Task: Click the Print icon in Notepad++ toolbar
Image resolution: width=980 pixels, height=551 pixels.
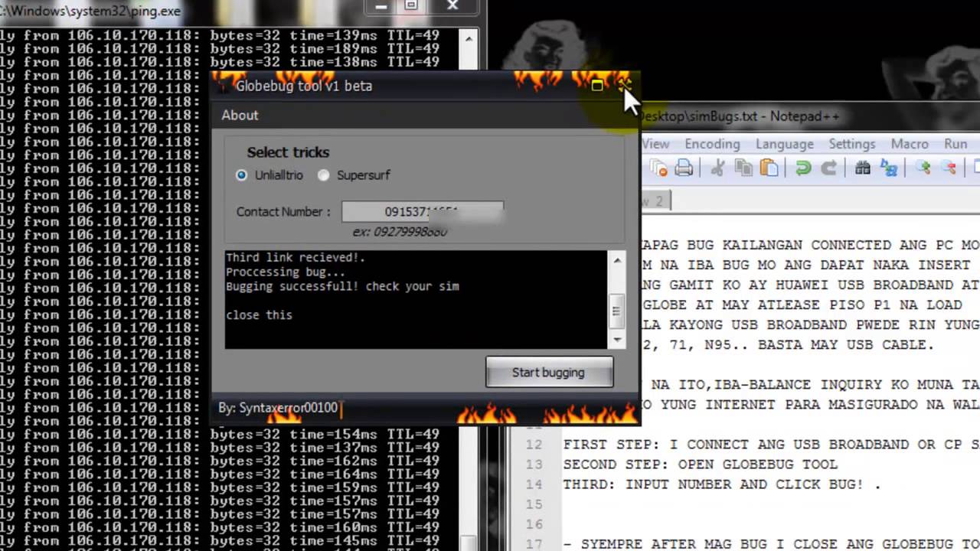Action: click(x=684, y=168)
